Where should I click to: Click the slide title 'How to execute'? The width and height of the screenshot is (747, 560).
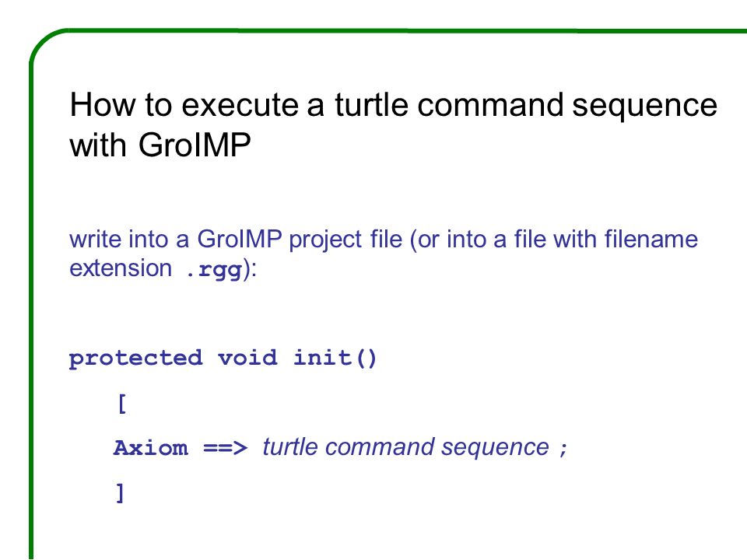coord(185,105)
